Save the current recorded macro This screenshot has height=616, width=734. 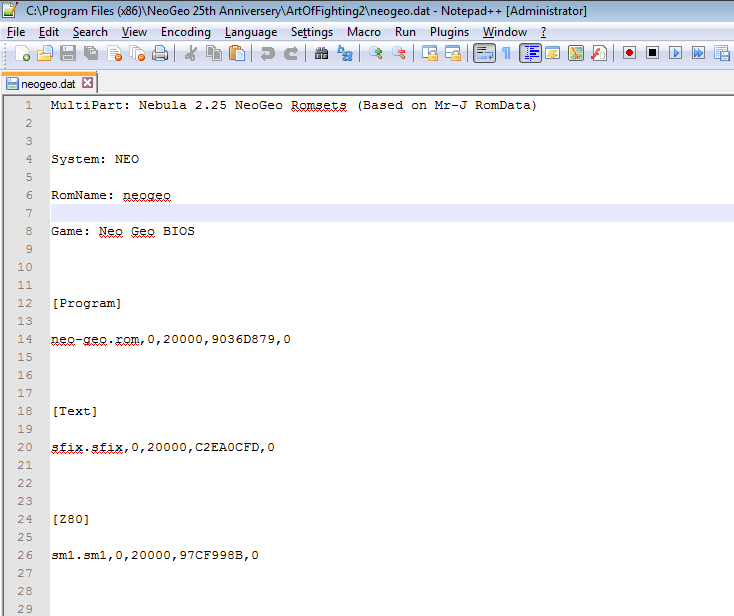722,53
